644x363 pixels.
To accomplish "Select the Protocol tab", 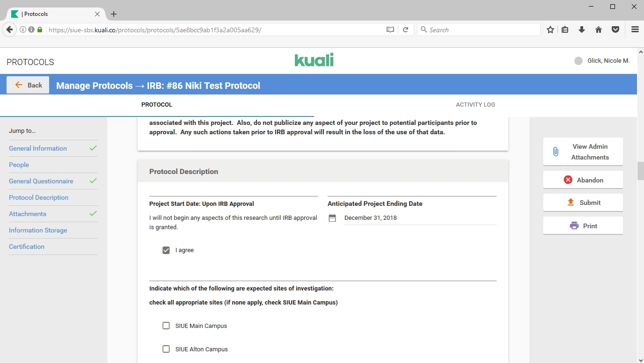I will pyautogui.click(x=157, y=105).
